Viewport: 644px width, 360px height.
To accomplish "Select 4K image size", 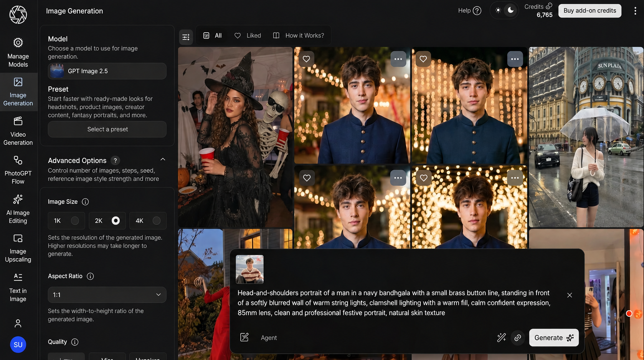I will 148,221.
